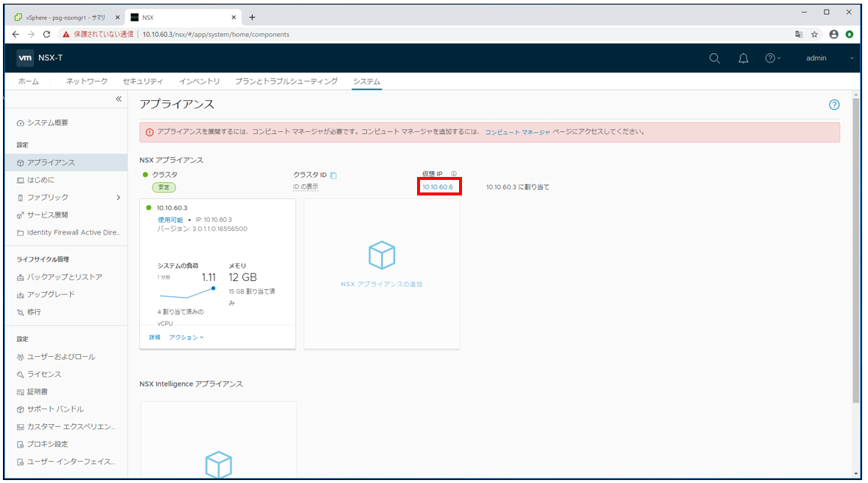Bookmark the page with the star icon
The image size is (868, 483).
pyautogui.click(x=814, y=35)
